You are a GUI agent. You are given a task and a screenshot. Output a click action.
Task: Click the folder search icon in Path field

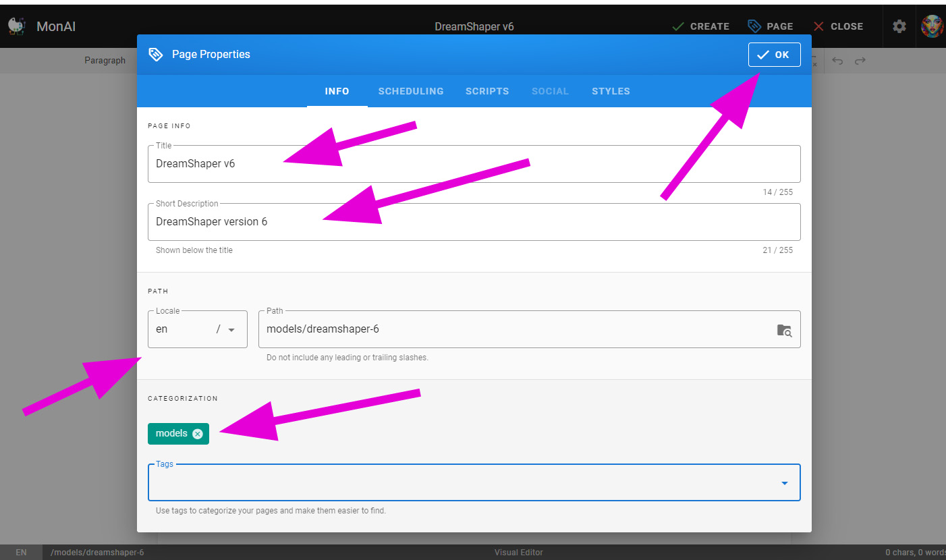pos(784,330)
